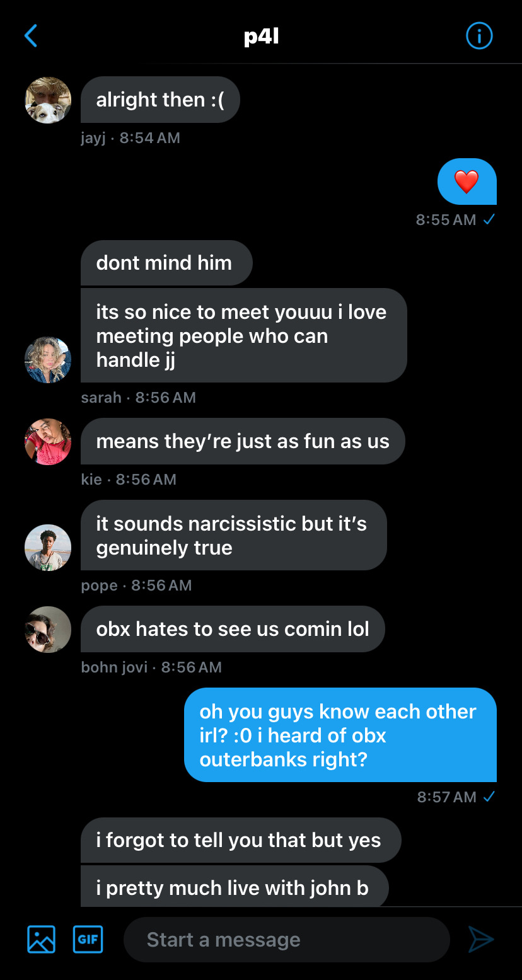Attach a photo with the image icon
Screen dimensions: 522x980
[x=42, y=940]
